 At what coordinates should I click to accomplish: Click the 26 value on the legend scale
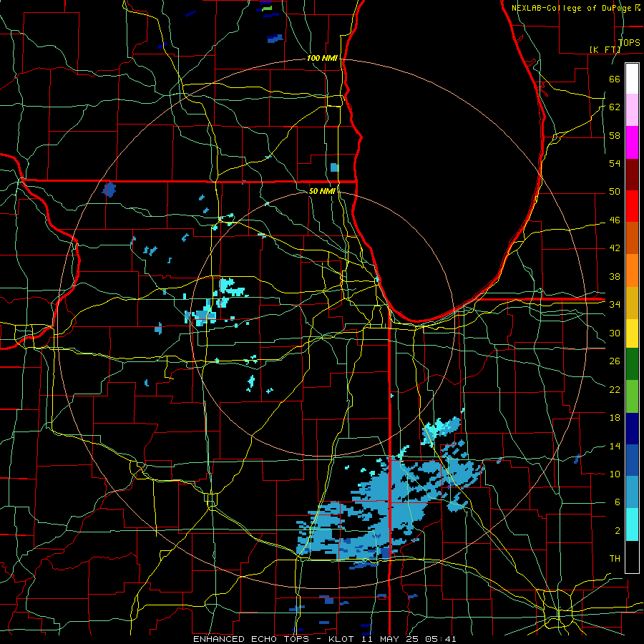click(615, 361)
